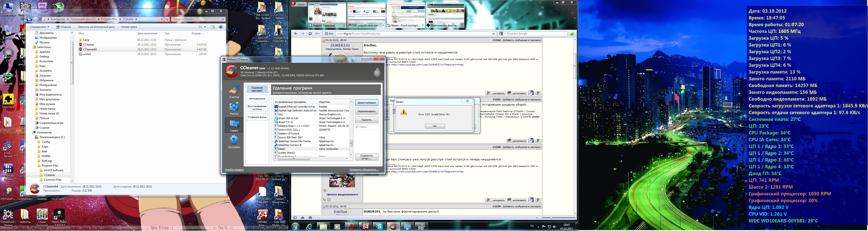Open Explorer help icon
The height and width of the screenshot is (231, 868).
[221, 27]
